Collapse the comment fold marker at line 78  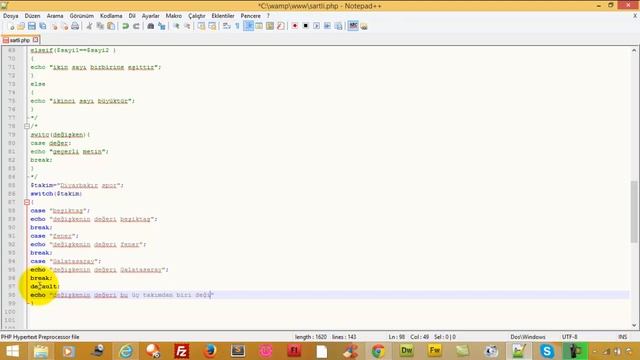coord(27,126)
